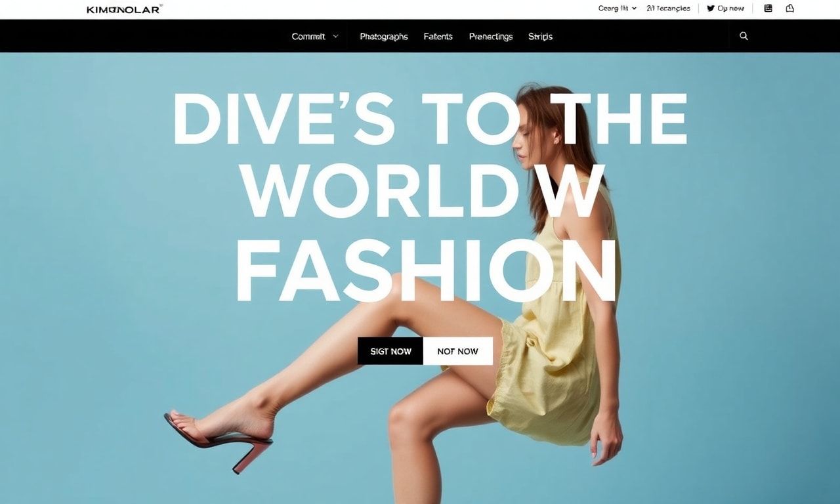The height and width of the screenshot is (504, 840).
Task: Click the word FASHION in the headline
Action: pos(427,270)
